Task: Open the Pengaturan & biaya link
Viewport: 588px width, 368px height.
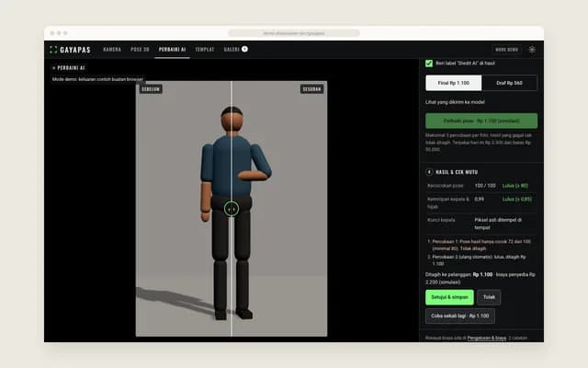Action: pos(487,338)
